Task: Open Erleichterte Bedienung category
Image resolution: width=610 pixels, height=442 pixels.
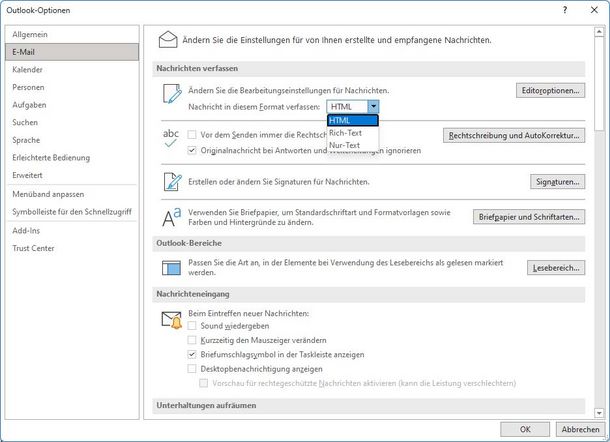Action: 72,158
